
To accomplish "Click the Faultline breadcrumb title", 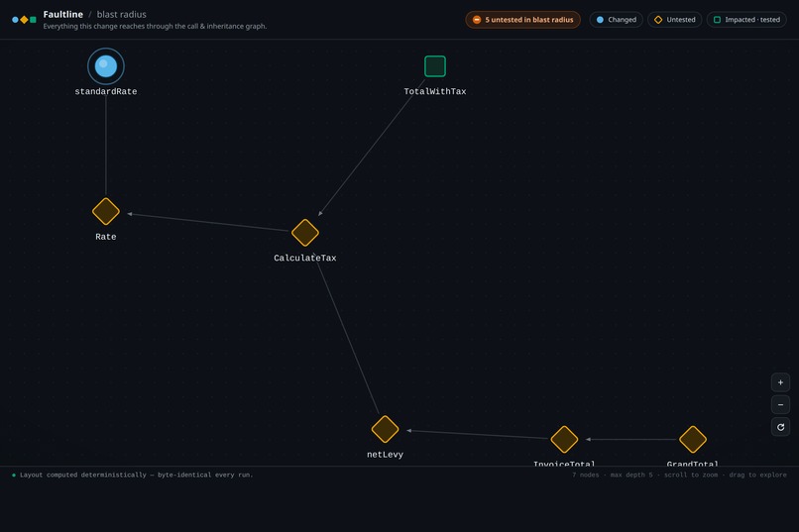I will tap(63, 14).
